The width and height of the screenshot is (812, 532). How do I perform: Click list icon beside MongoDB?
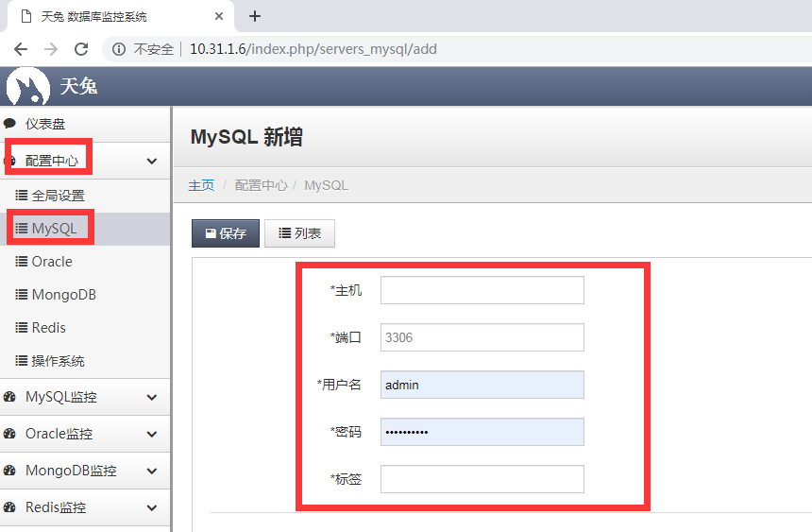tap(21, 295)
